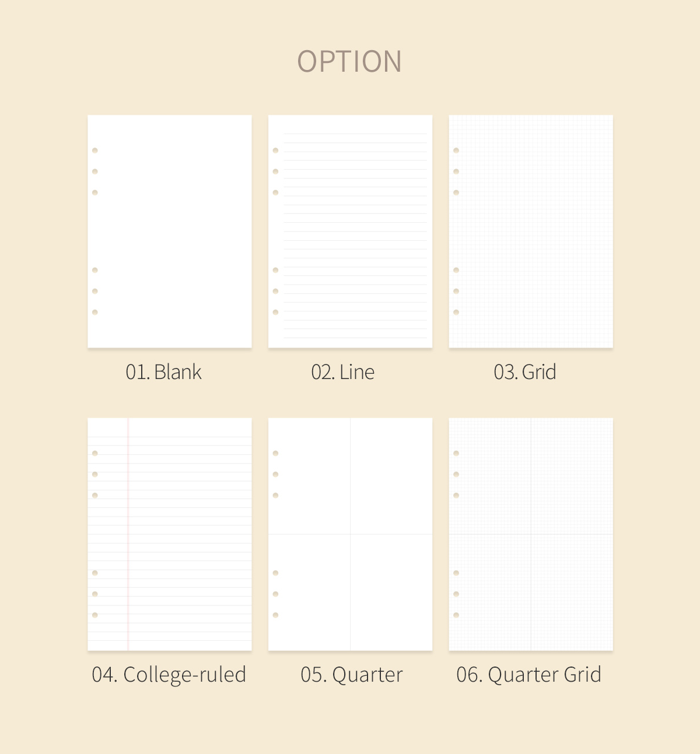Click the "05. Quarter" label
700x754 pixels.
[351, 675]
